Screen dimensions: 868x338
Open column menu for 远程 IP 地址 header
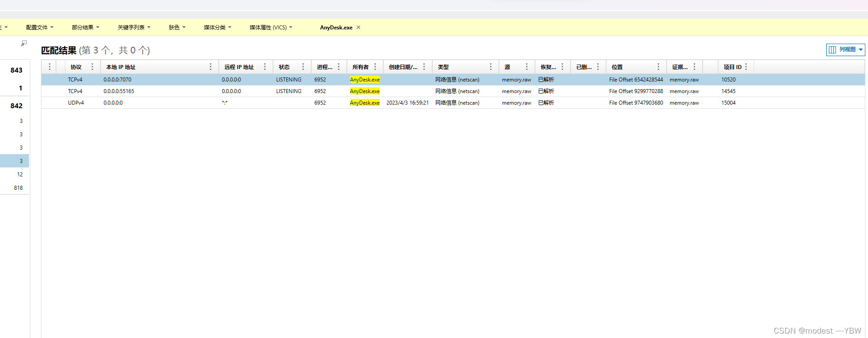[x=265, y=67]
